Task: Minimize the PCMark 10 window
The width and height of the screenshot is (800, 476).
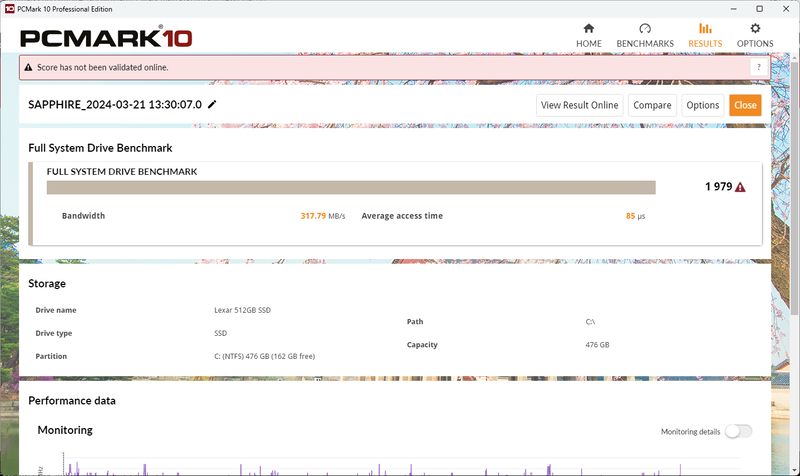Action: 733,9
